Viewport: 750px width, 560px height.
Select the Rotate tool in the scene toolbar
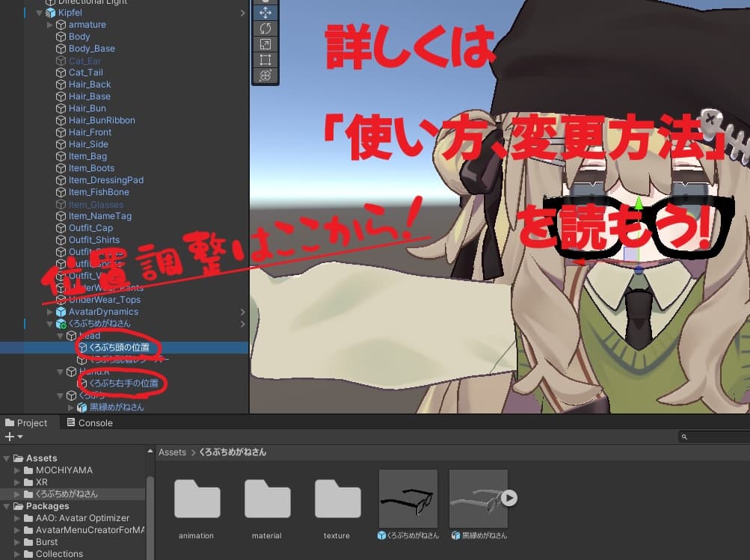click(265, 28)
